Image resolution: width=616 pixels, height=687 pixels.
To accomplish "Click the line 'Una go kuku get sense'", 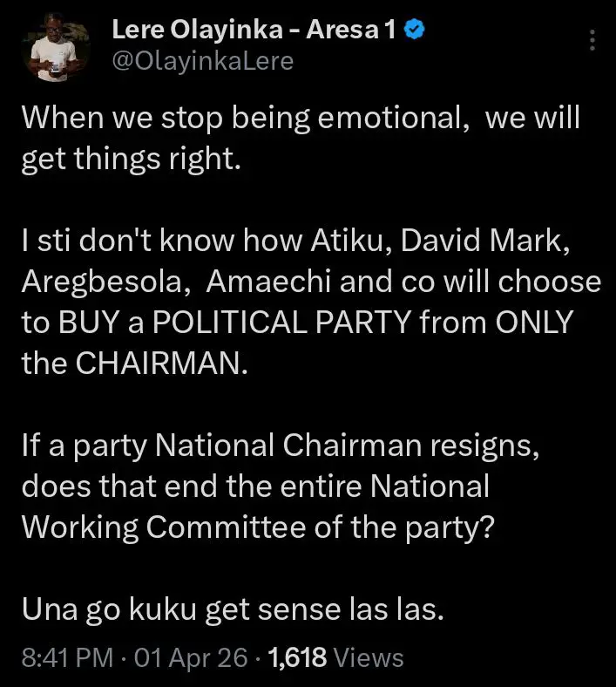I will coord(232,608).
